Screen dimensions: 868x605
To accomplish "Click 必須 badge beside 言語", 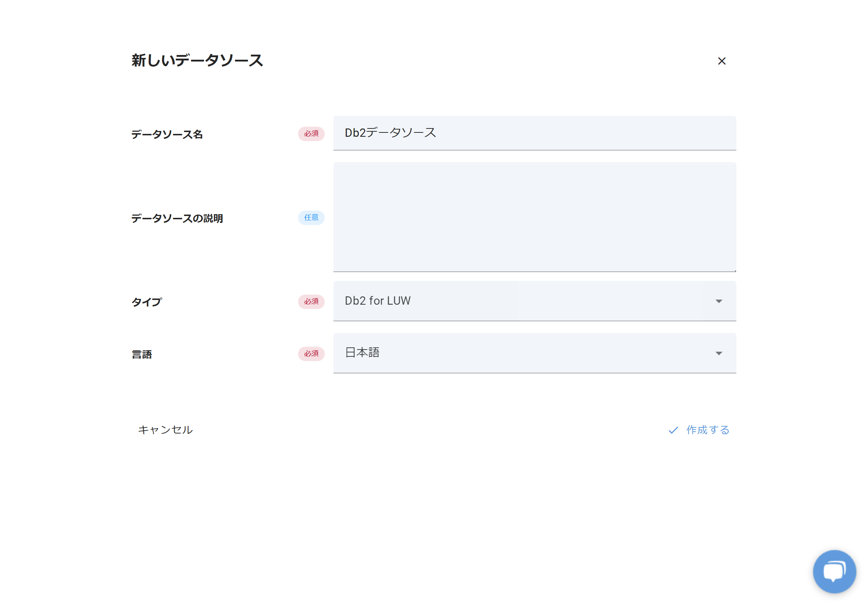I will tap(311, 354).
